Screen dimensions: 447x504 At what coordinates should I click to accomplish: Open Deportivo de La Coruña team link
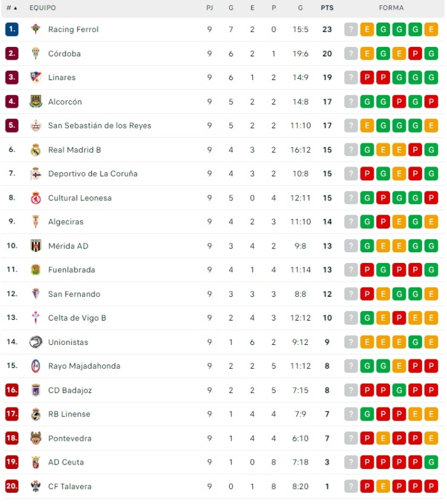93,174
